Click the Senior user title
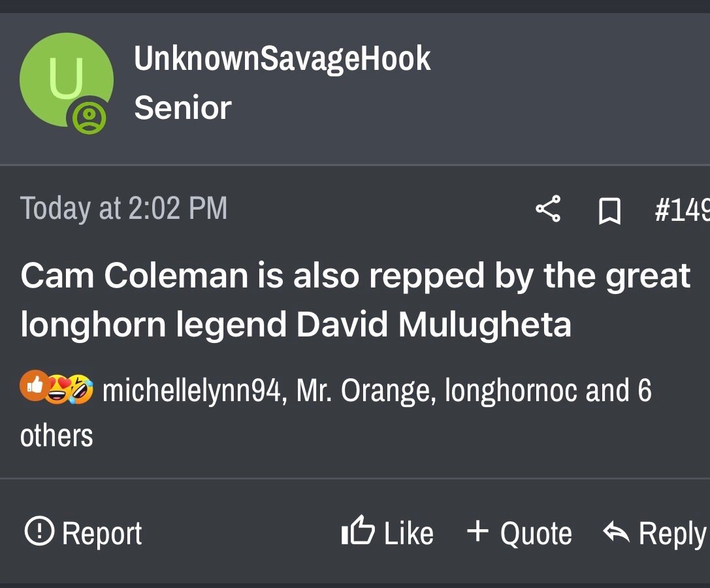Image resolution: width=710 pixels, height=588 pixels. pos(183,108)
